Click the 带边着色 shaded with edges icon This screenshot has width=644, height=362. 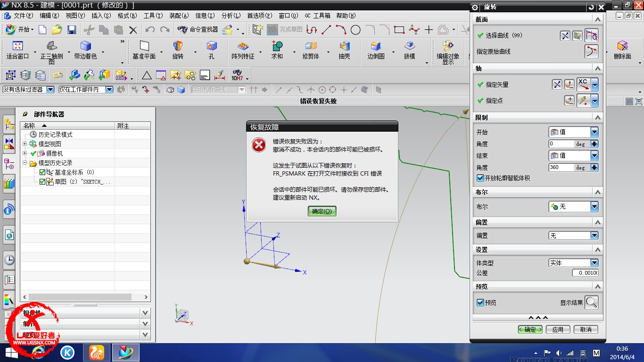(x=85, y=46)
